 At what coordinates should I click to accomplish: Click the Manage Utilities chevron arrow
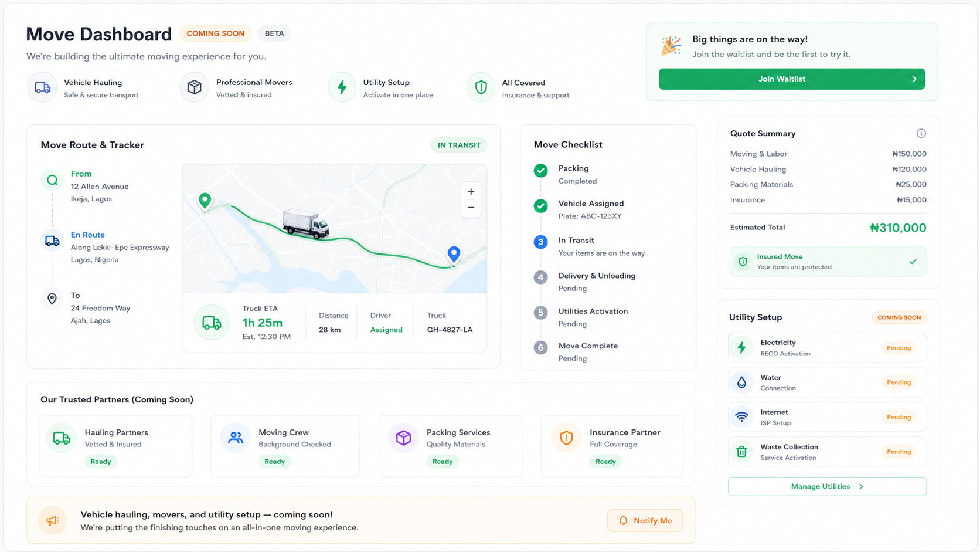[x=861, y=486]
